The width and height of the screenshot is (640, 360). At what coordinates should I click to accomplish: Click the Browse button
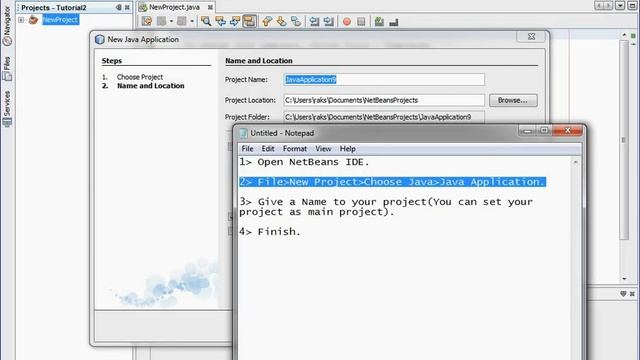pos(513,100)
